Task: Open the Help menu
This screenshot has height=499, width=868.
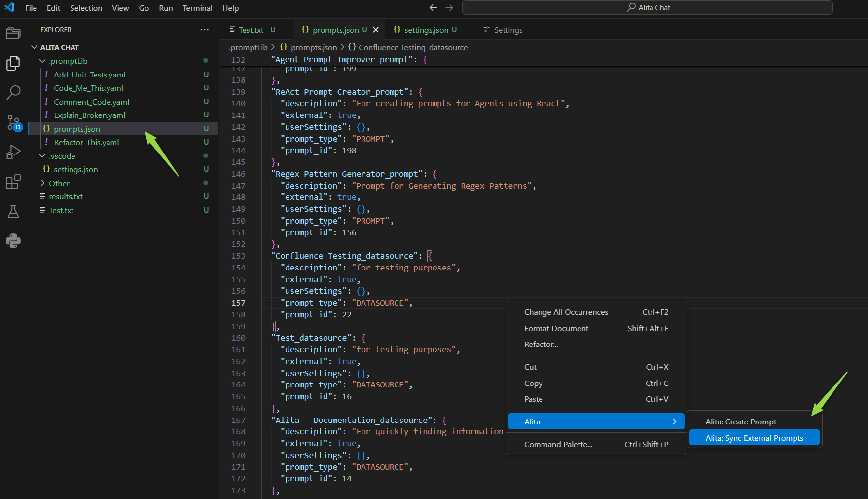Action: (x=230, y=8)
